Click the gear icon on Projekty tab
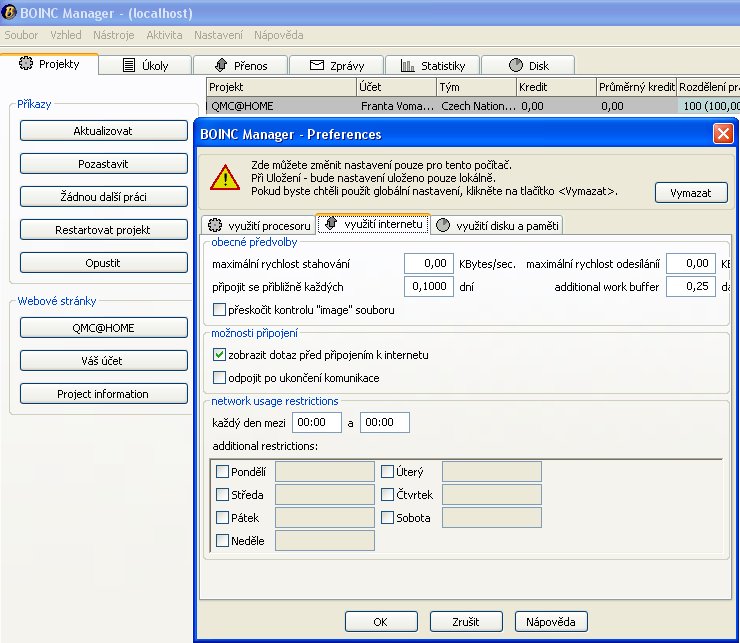740x643 pixels. (x=26, y=63)
